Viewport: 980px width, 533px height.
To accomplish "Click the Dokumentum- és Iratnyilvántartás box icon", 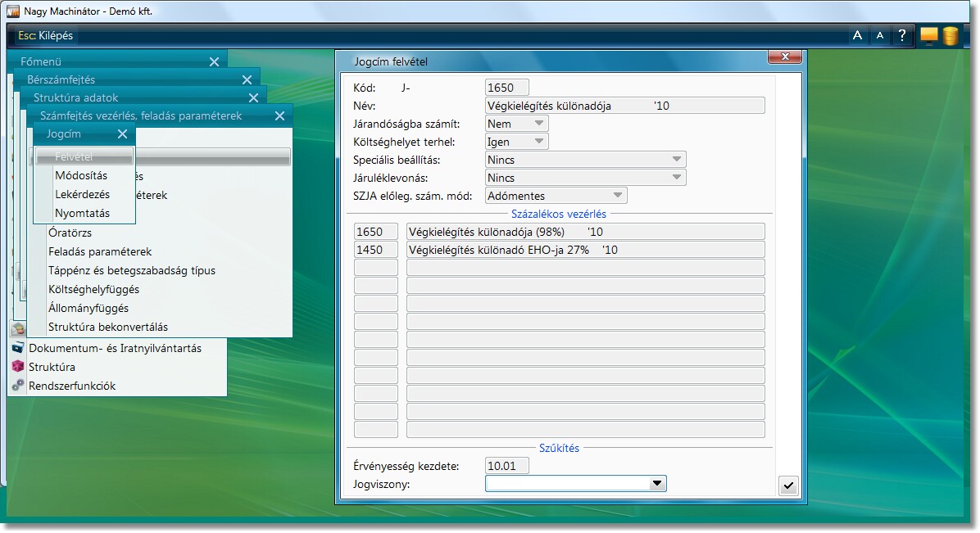I will (18, 348).
